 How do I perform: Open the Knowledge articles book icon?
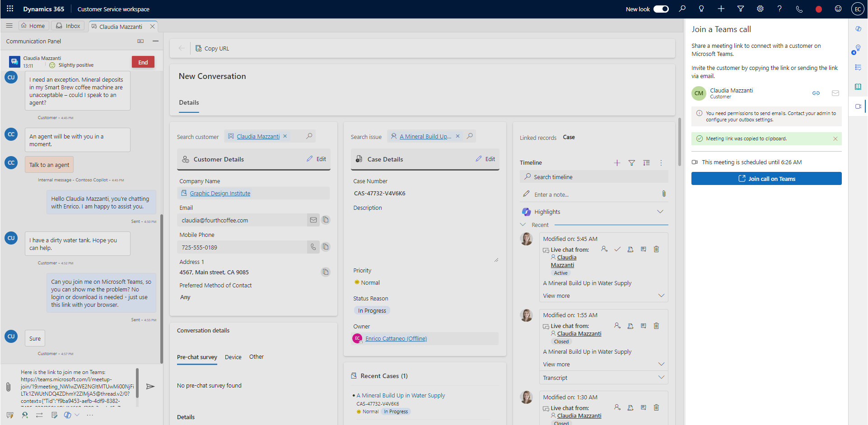(x=859, y=87)
